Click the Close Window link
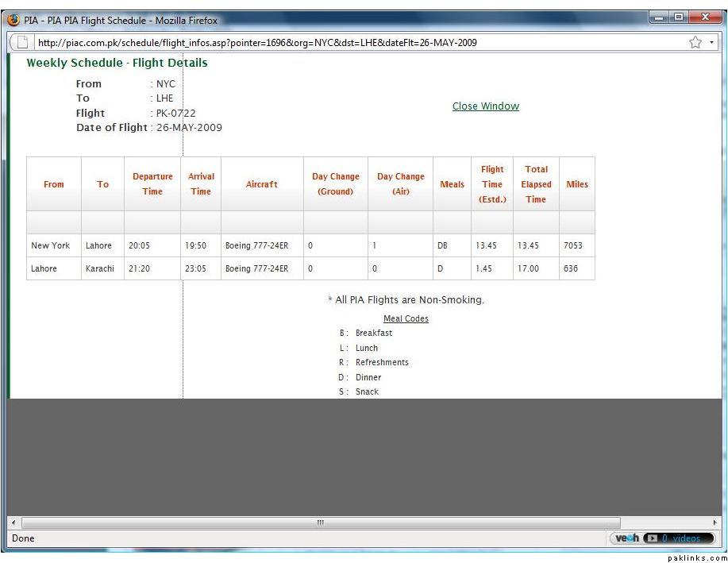Viewport: 728px width, 563px height. coord(485,106)
